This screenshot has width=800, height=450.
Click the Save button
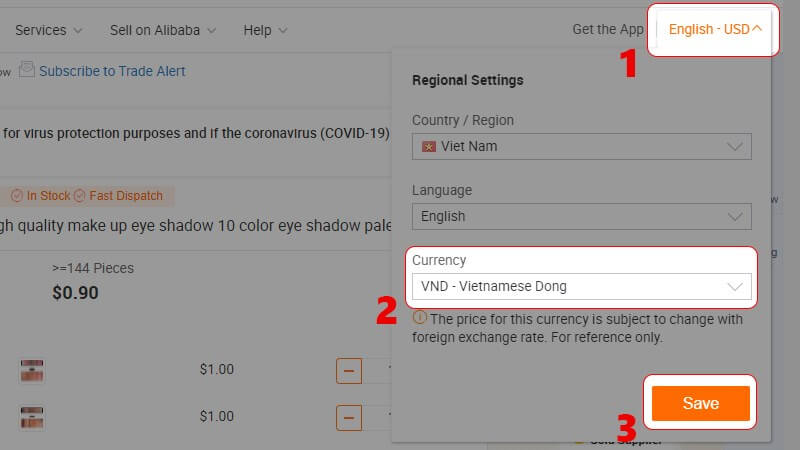pos(701,403)
